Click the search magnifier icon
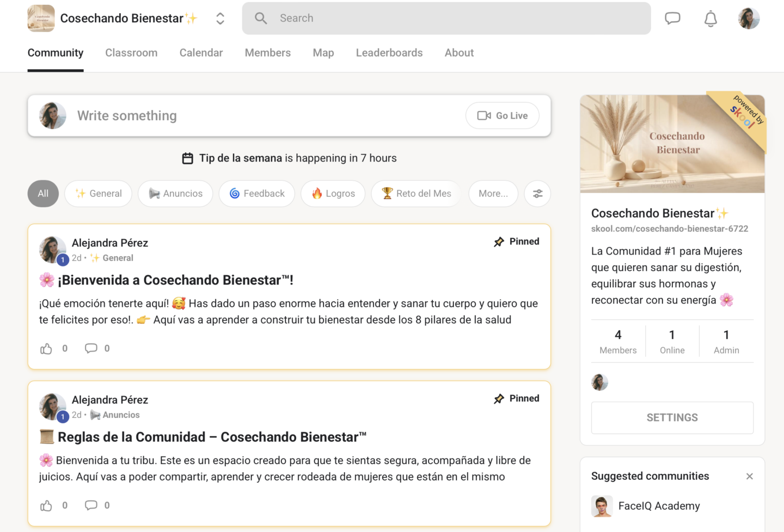Screen dimensions: 784x532 click(261, 18)
